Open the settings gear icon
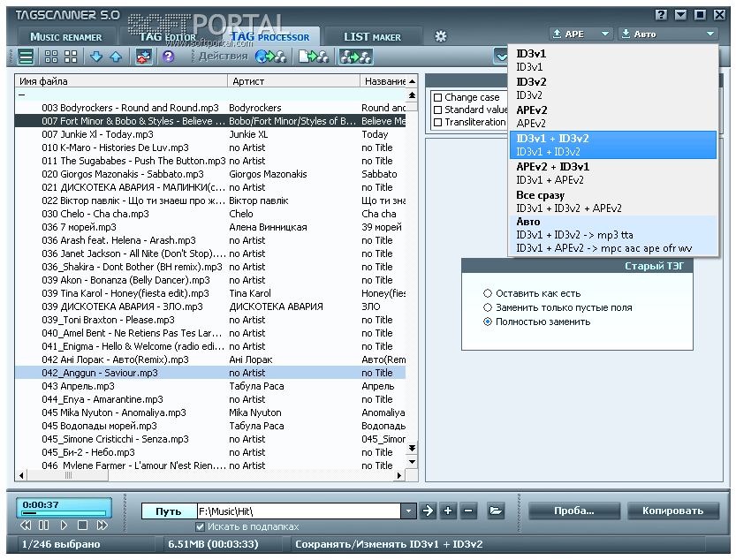Image resolution: width=736 pixels, height=560 pixels. [x=441, y=36]
